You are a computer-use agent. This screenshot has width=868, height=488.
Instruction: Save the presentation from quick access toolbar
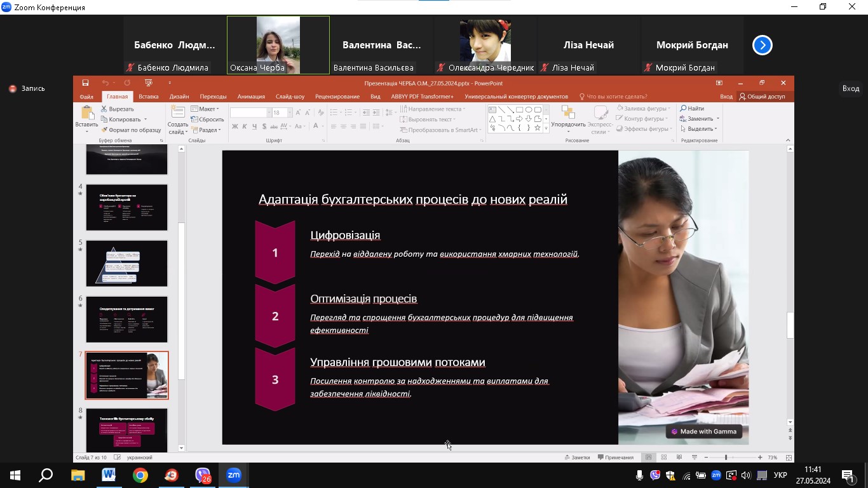tap(85, 83)
